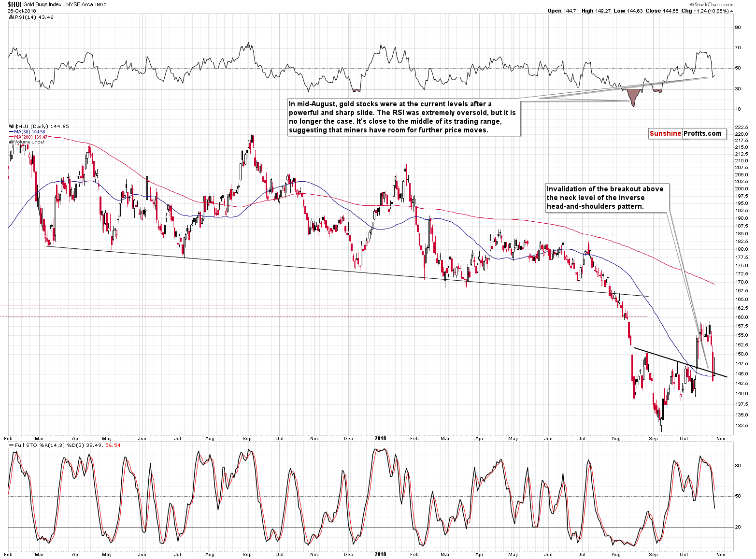The image size is (756, 559).
Task: Click the '$HUI (Daily) 144.65' legend entry
Action: [x=42, y=126]
